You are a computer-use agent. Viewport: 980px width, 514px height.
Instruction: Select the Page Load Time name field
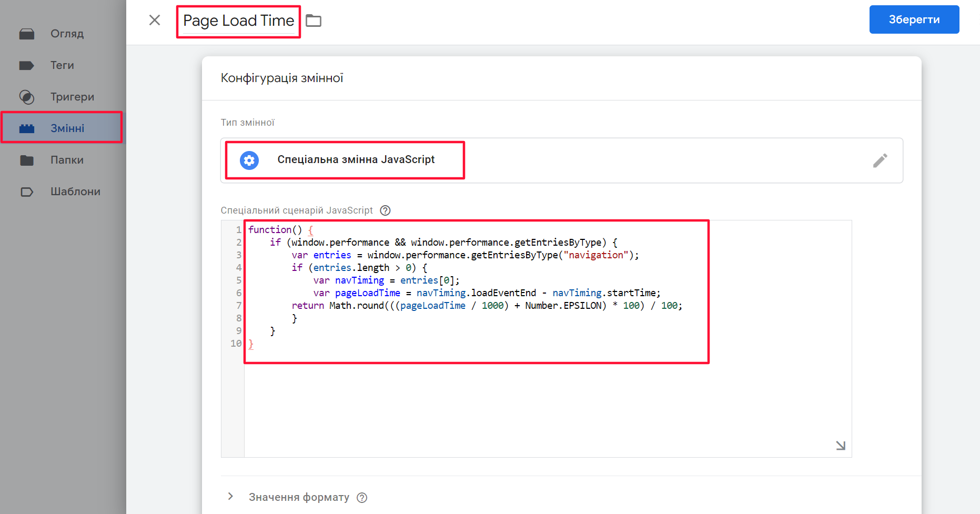(x=238, y=21)
